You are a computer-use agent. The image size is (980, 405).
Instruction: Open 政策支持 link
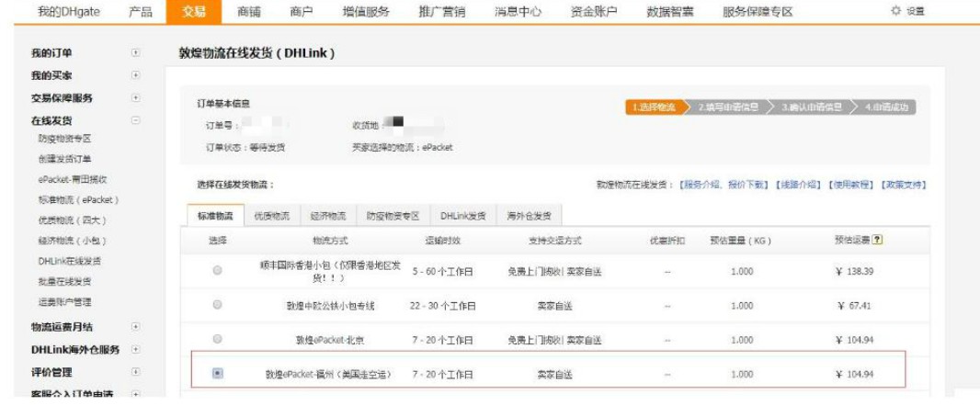pos(903,185)
